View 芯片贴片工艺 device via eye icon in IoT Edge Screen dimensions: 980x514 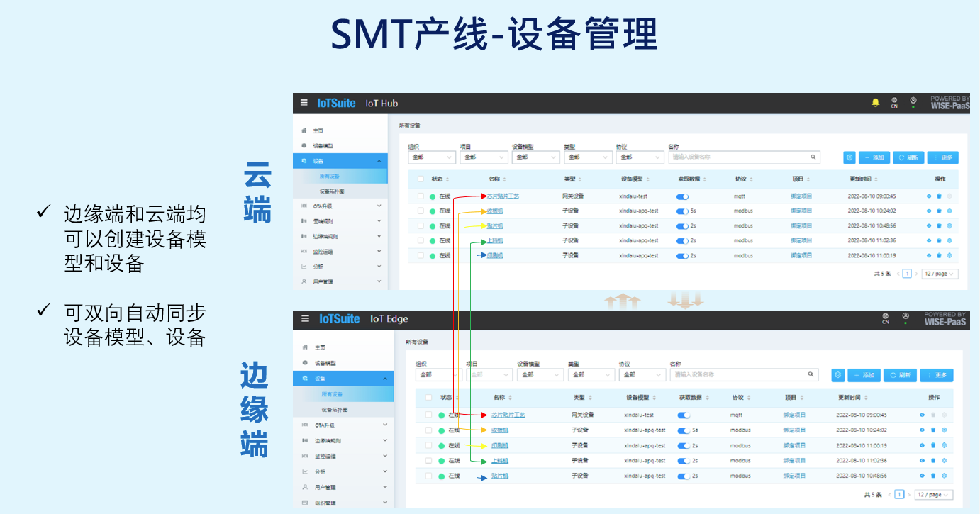click(x=923, y=415)
